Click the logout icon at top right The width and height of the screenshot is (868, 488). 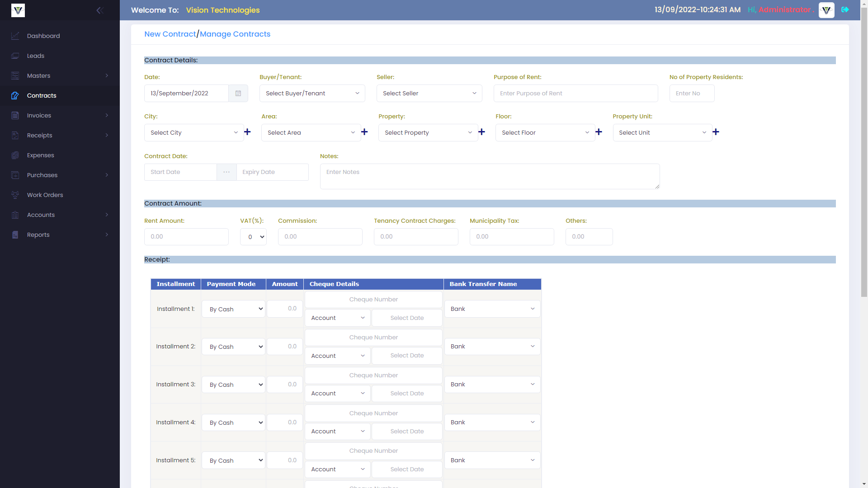[x=845, y=9]
